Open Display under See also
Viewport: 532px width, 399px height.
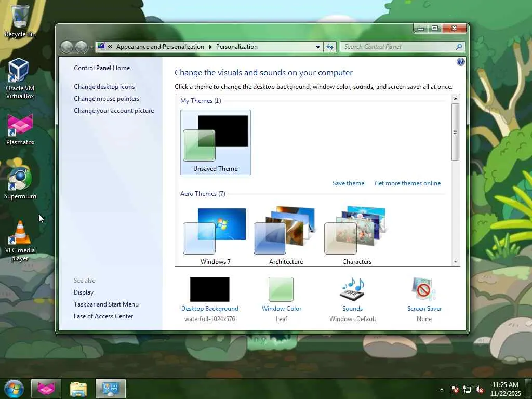coord(84,292)
